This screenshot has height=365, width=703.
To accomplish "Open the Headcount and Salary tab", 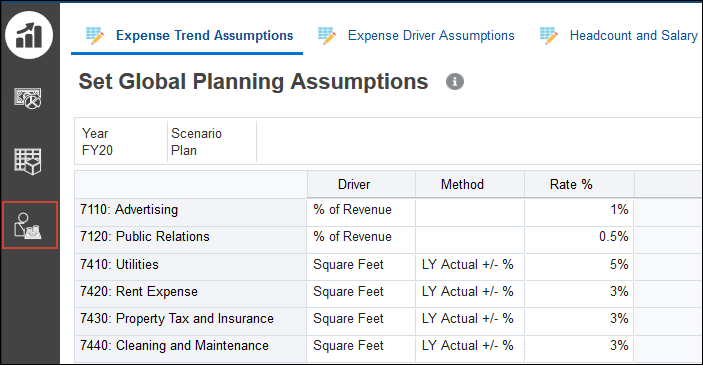I will coord(634,35).
